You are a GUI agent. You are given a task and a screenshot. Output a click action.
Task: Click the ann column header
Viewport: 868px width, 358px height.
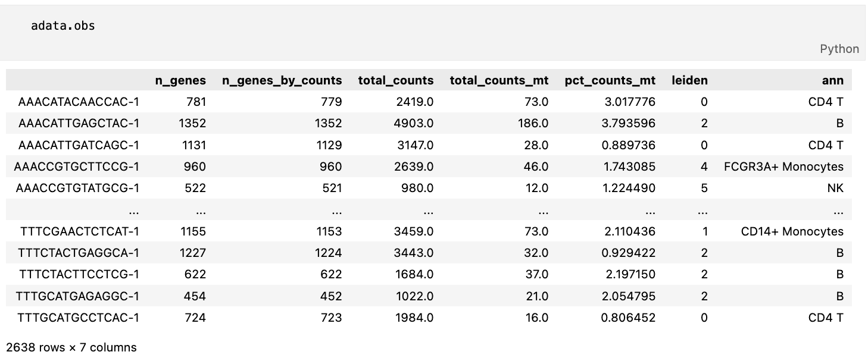pos(834,80)
